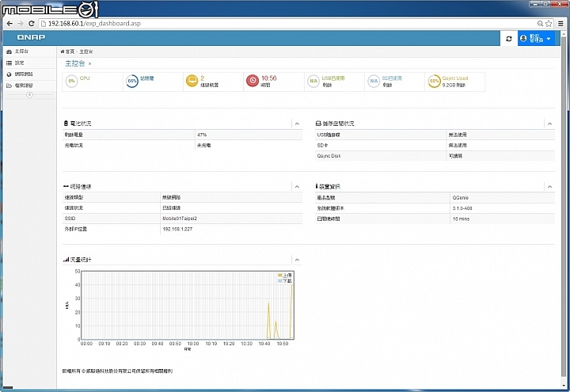This screenshot has width=570, height=392.
Task: Reload the page with browser refresh icon
Action: coord(31,24)
